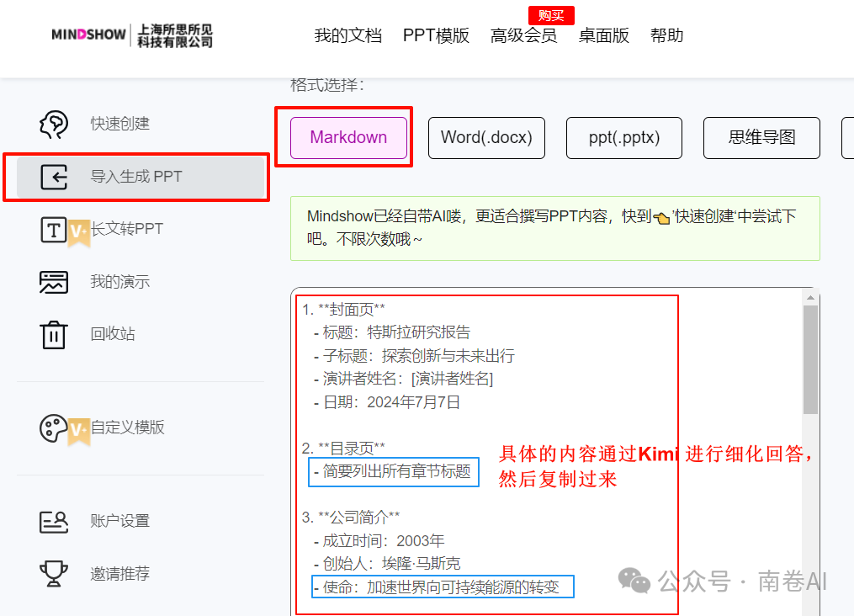This screenshot has height=616, width=854.
Task: Click the 快速创建 brain icon
Action: 54,125
